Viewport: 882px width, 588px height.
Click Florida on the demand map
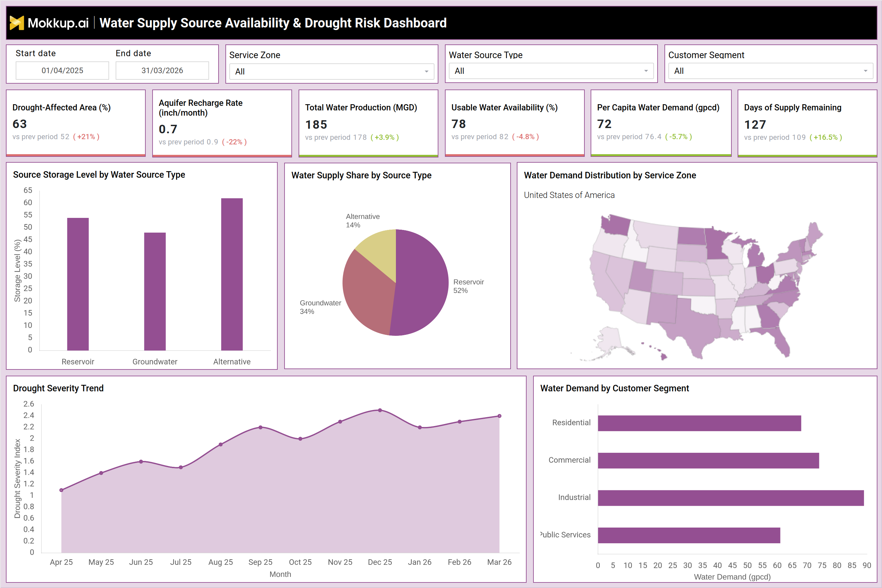[778, 339]
